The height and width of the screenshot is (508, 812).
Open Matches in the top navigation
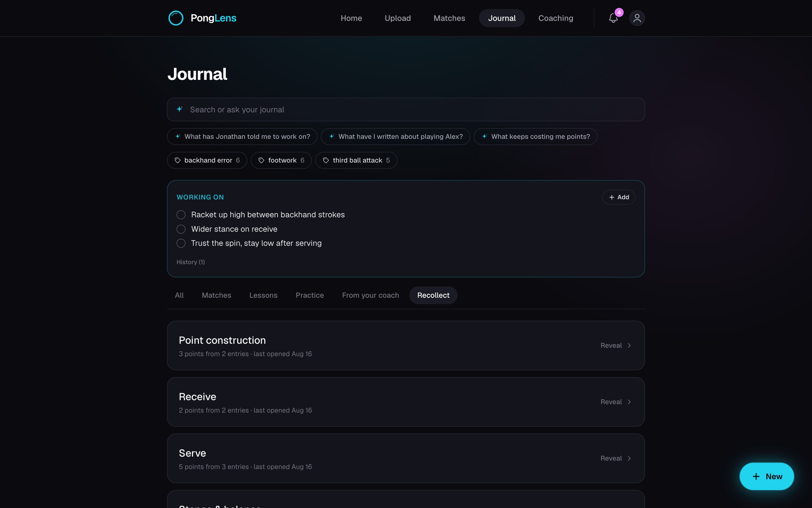point(449,18)
